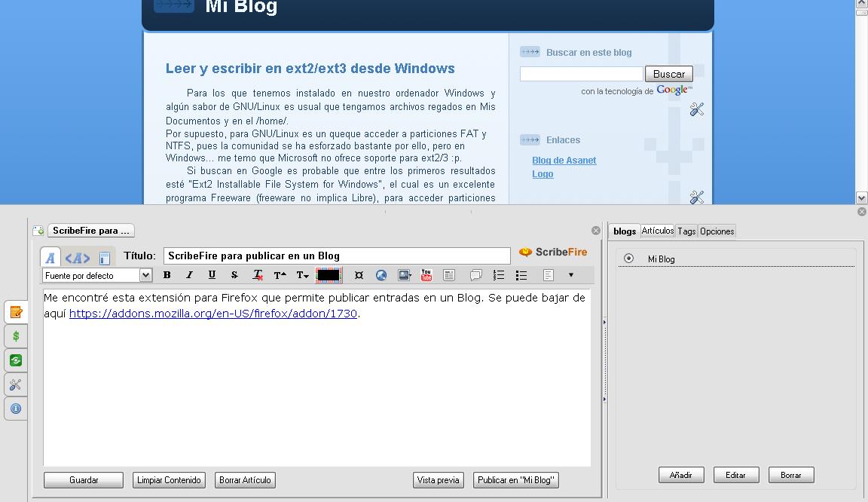Open the live preview editor tab

(x=105, y=258)
